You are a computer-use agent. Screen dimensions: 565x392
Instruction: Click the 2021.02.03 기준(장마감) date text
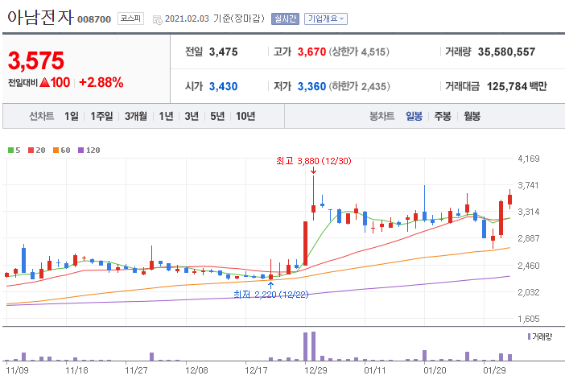[x=215, y=19]
